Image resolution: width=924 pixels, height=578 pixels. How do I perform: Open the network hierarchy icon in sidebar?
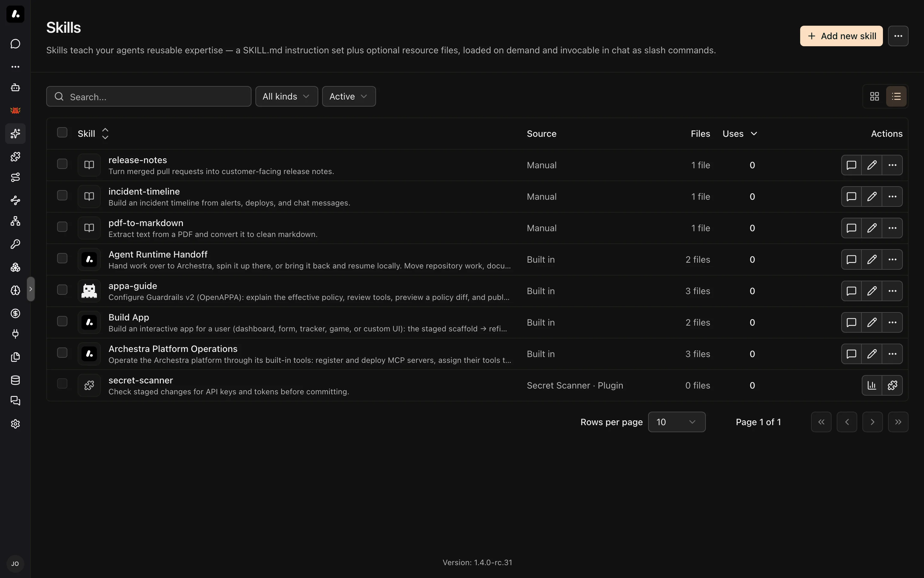[x=15, y=221]
